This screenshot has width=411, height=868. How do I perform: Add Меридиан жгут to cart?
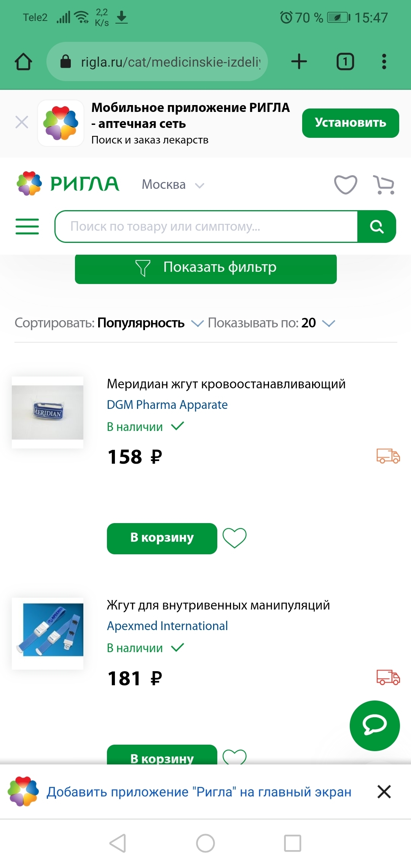[x=162, y=538]
